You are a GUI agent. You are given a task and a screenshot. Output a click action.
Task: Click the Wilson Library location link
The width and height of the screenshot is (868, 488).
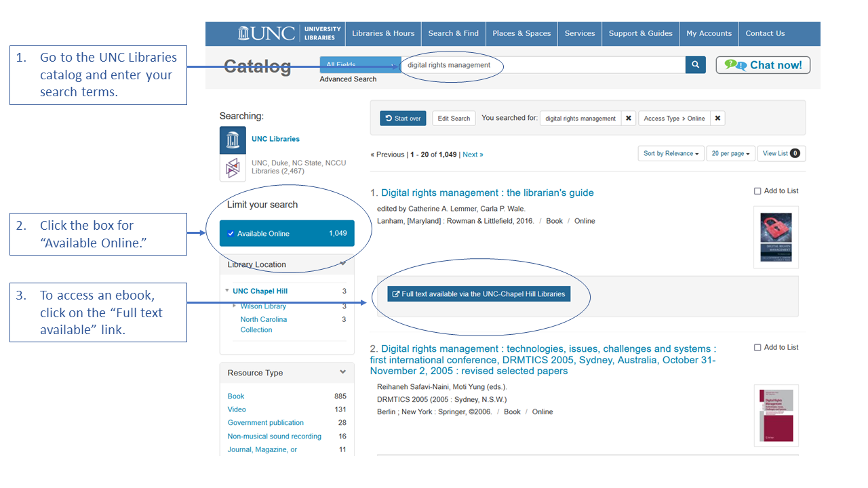263,306
